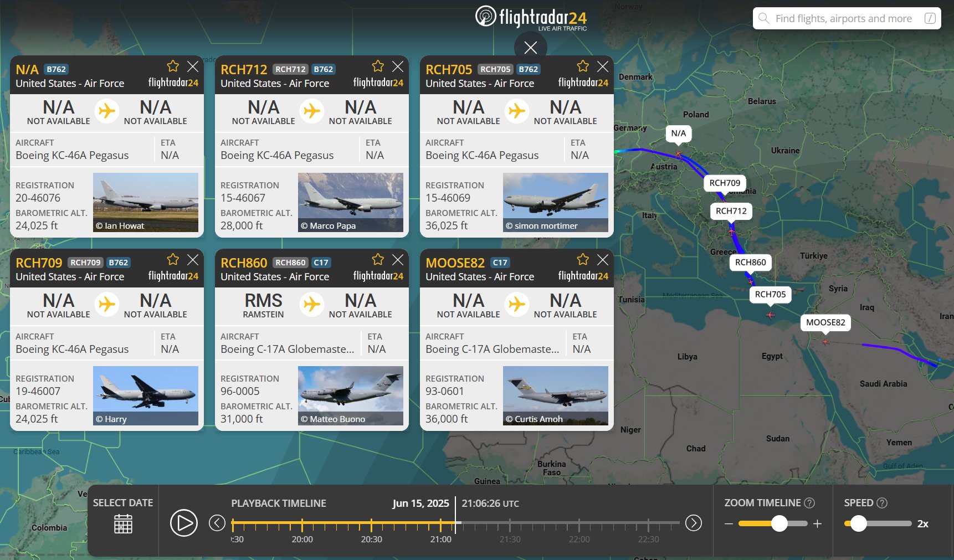The height and width of the screenshot is (560, 954).
Task: Click the RAMSTEIN origin on RCH860 card
Action: click(x=263, y=315)
